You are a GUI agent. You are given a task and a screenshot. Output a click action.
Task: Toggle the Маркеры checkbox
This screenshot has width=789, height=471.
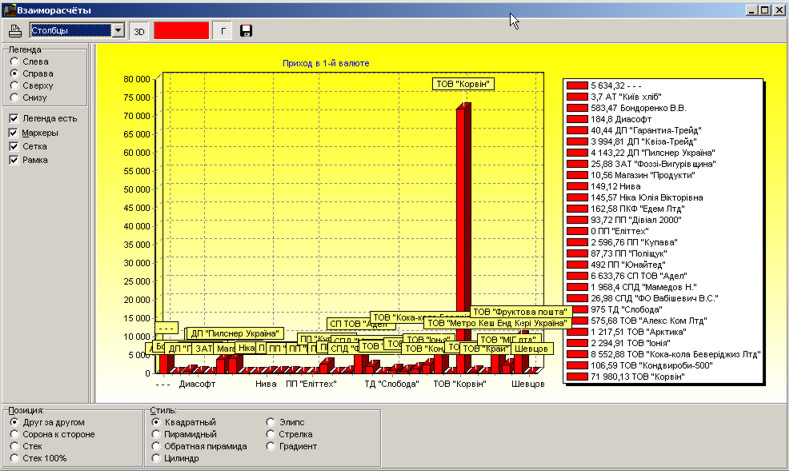pos(13,132)
